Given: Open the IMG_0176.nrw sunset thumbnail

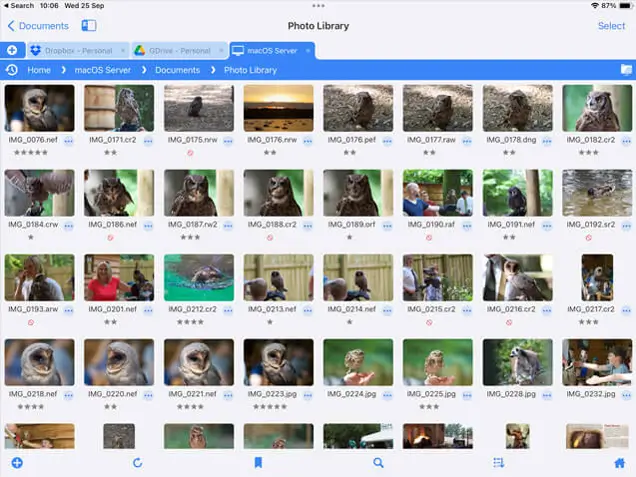Looking at the screenshot, I should coord(278,108).
